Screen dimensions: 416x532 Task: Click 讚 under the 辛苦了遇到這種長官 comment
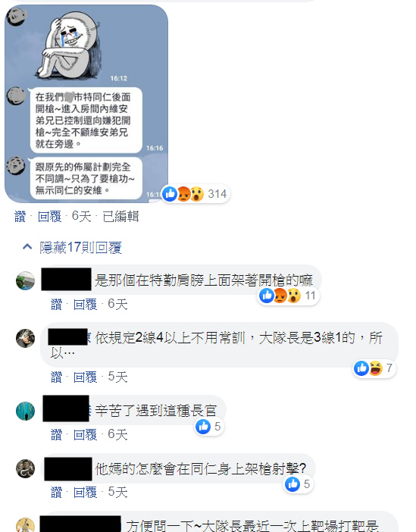coord(56,435)
